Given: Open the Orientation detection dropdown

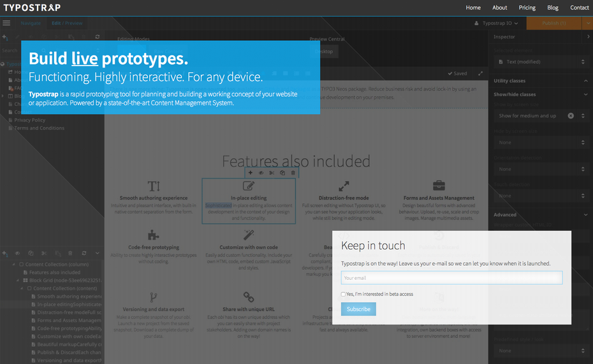Looking at the screenshot, I should (541, 169).
